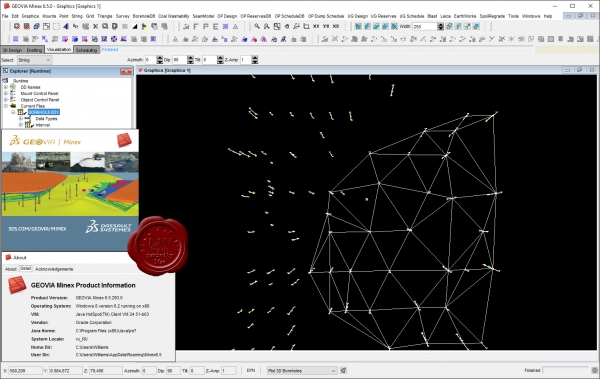Open the File menu

pyautogui.click(x=5, y=16)
